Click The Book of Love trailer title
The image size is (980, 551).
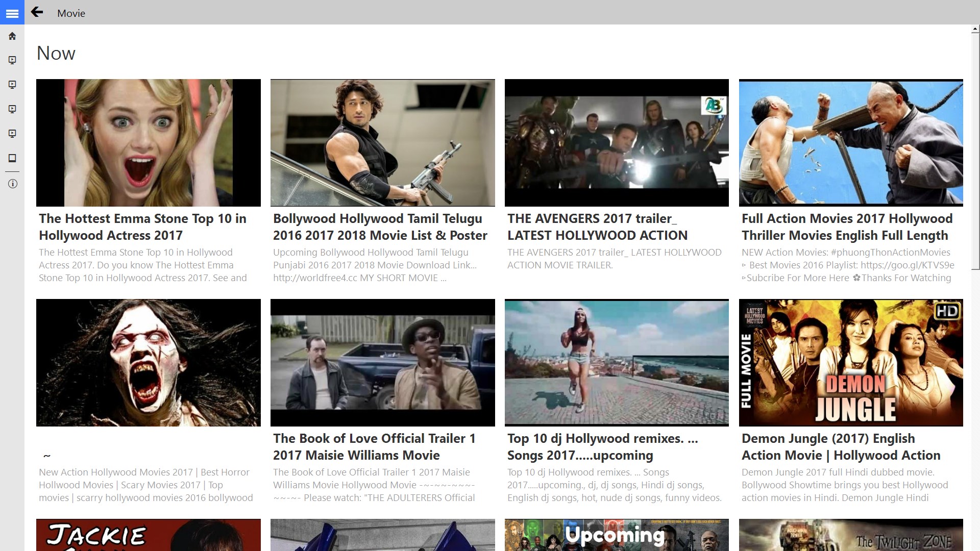(x=374, y=446)
